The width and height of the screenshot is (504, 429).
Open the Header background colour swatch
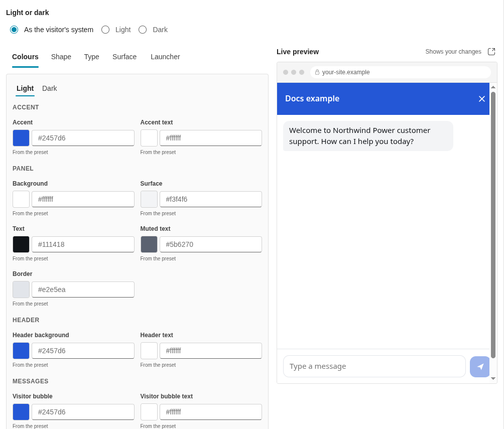pyautogui.click(x=21, y=351)
